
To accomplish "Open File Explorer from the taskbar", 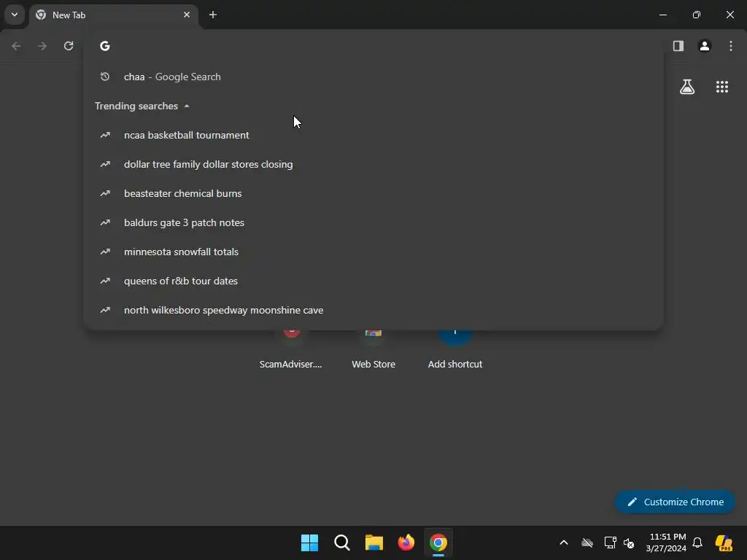I will (x=374, y=542).
